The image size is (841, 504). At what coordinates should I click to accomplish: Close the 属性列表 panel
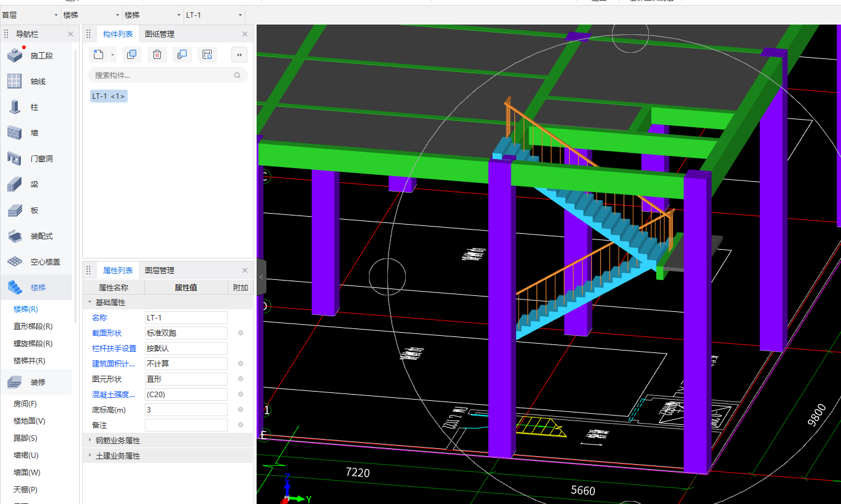[245, 271]
